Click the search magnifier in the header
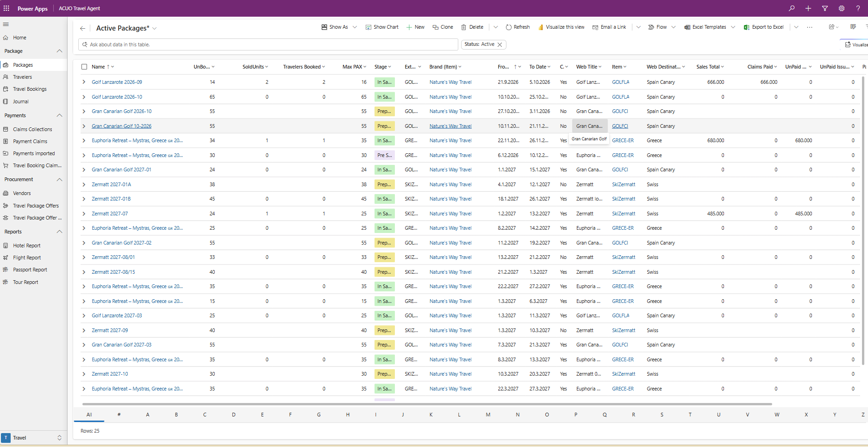The image size is (868, 447). (792, 8)
